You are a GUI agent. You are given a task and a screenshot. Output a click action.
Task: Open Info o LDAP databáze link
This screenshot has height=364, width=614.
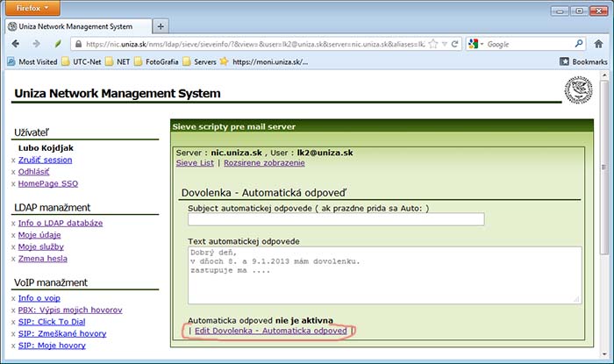61,223
